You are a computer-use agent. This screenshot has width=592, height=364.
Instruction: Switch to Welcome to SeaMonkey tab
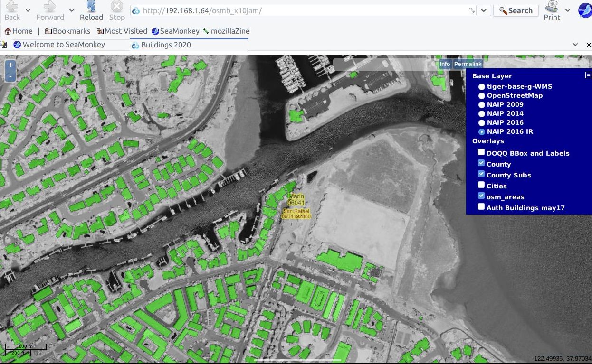coord(64,45)
